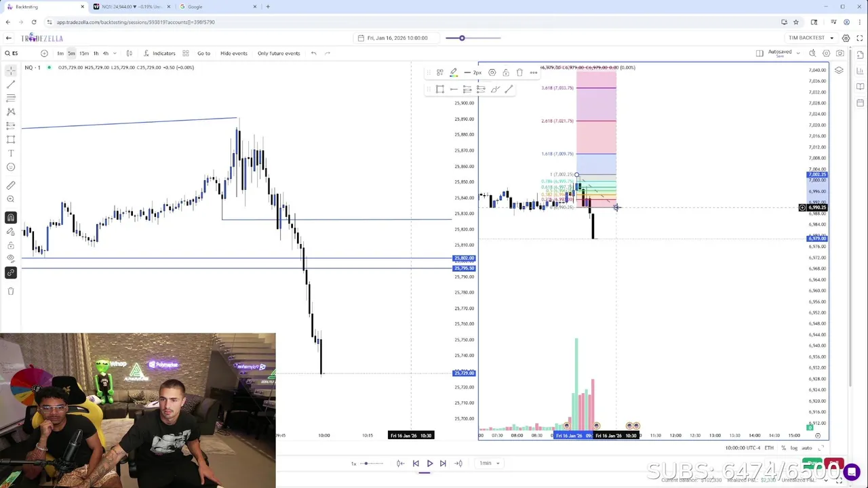Open the support chat bubble
This screenshot has height=488, width=868.
[852, 471]
